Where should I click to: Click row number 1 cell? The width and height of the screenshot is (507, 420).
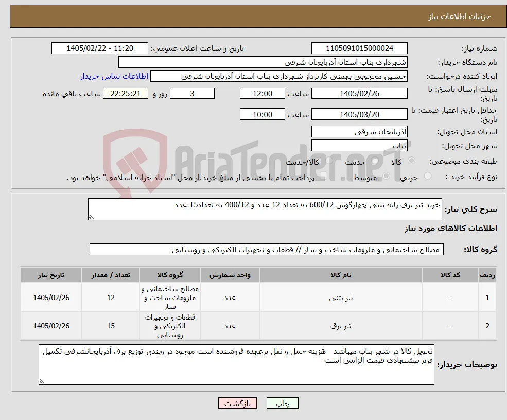(x=487, y=297)
